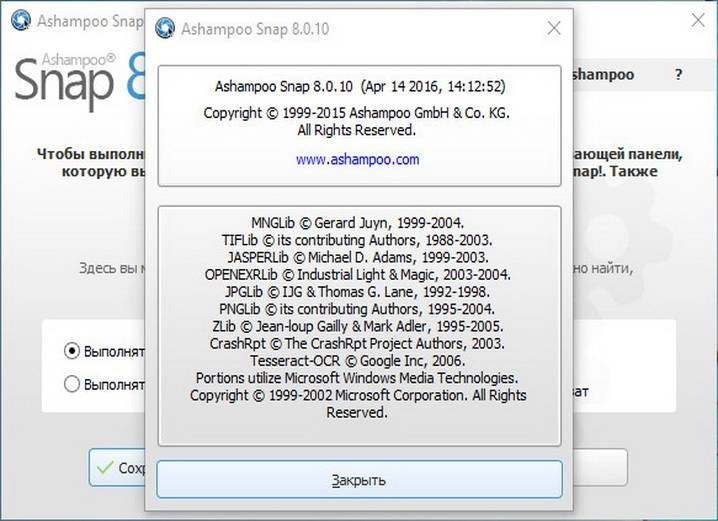
Task: Click the green-check Сохр button behind dialog
Action: 118,467
